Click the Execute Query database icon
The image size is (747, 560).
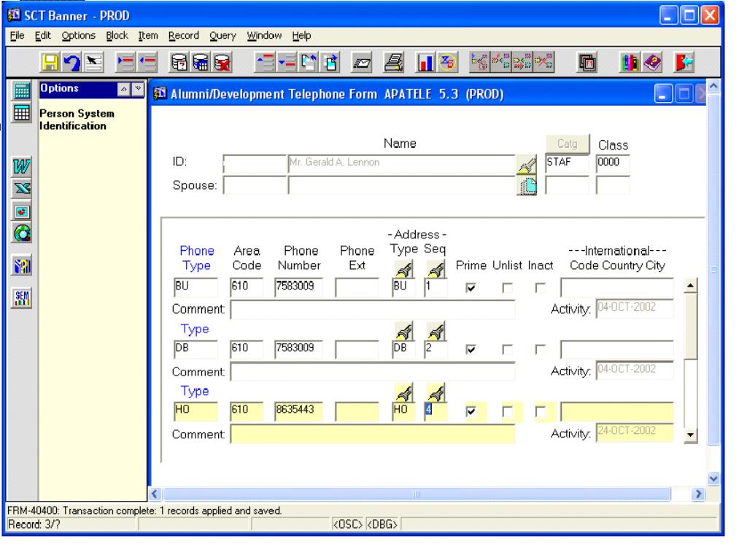point(201,63)
